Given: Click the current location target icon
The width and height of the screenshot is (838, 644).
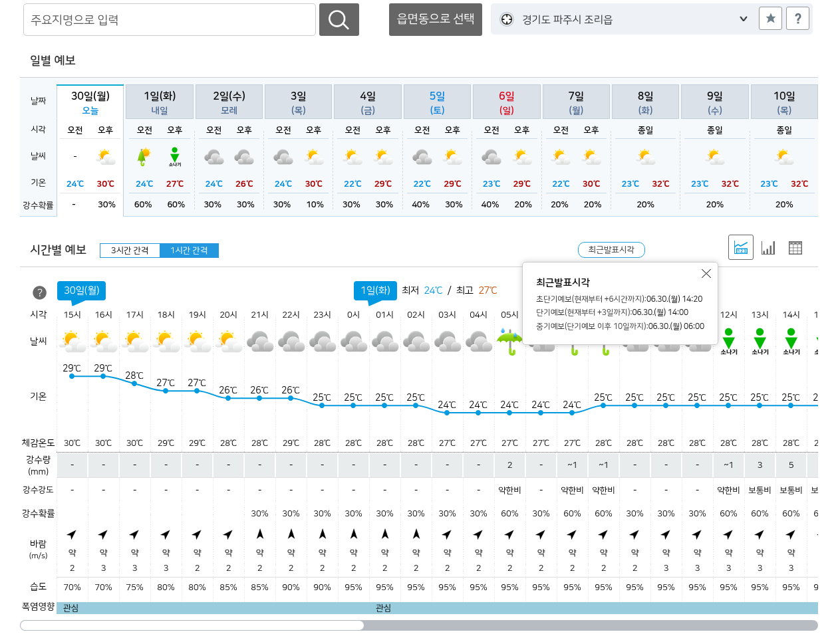Looking at the screenshot, I should pos(507,19).
